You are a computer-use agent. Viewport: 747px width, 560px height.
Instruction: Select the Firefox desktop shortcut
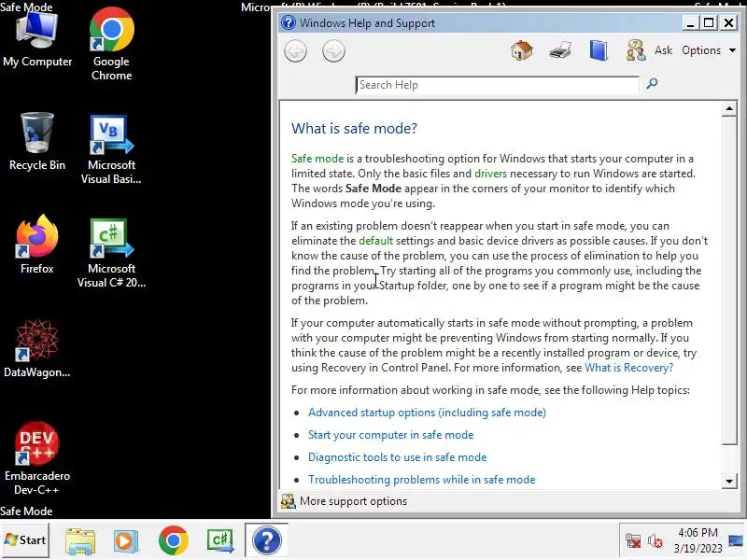tap(37, 245)
